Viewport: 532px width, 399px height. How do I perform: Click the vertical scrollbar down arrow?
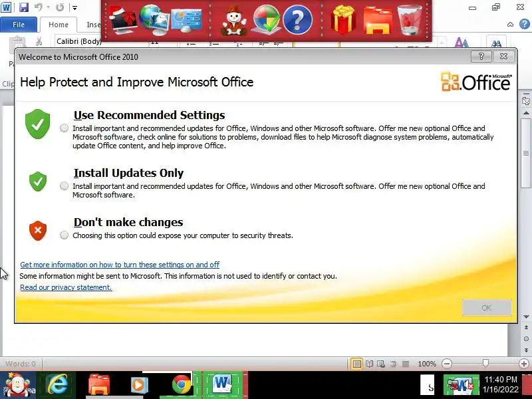[526, 317]
